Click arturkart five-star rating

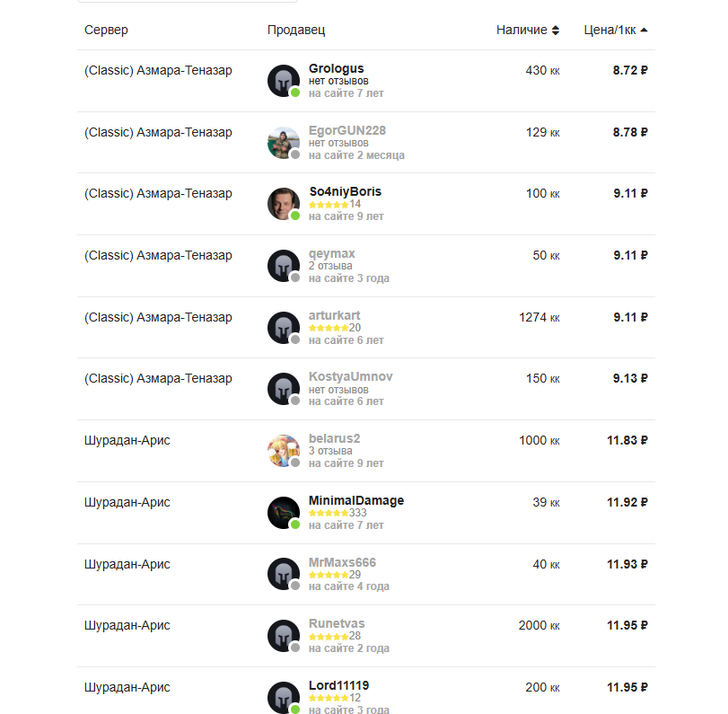328,328
